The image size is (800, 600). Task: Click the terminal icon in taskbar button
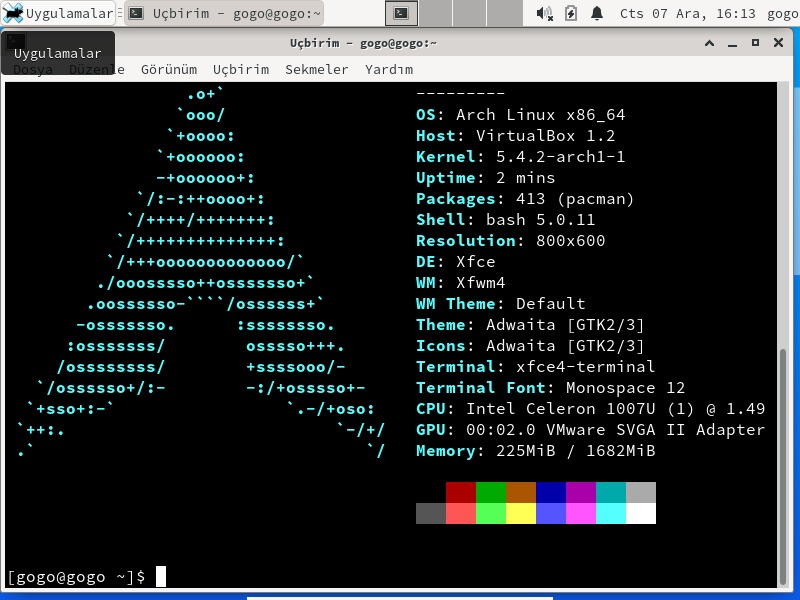point(136,13)
